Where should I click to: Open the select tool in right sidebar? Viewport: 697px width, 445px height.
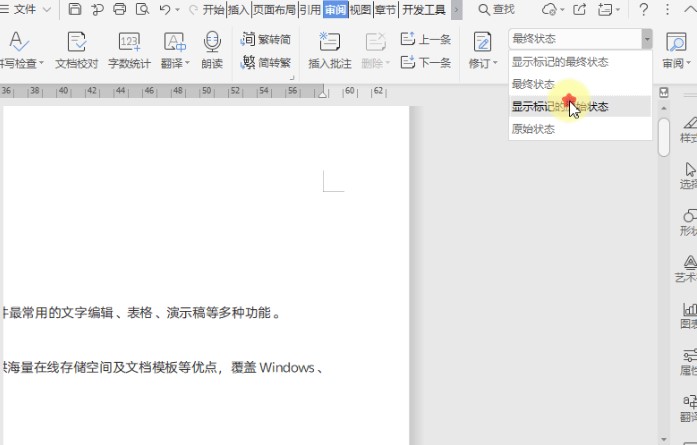[690, 176]
